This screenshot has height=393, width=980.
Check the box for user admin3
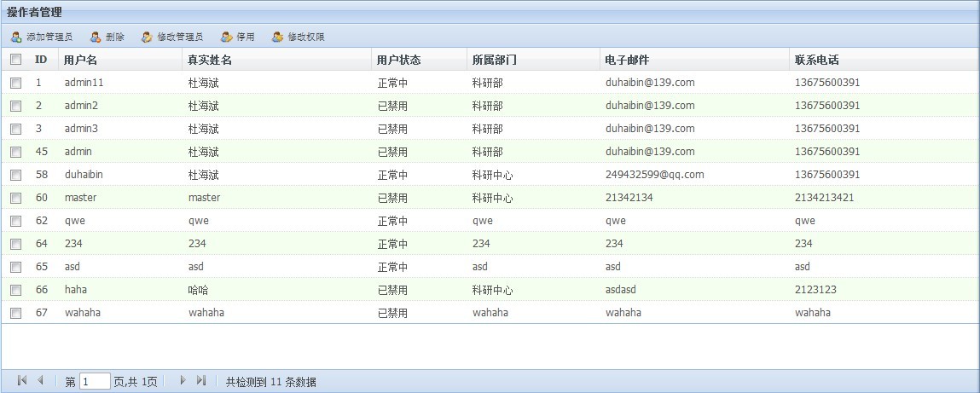click(16, 129)
